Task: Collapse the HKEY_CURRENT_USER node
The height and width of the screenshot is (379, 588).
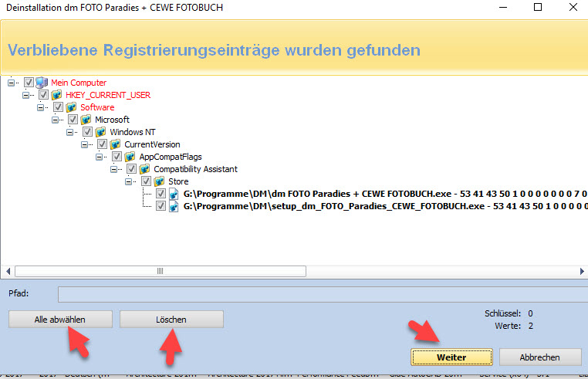Action: click(25, 95)
